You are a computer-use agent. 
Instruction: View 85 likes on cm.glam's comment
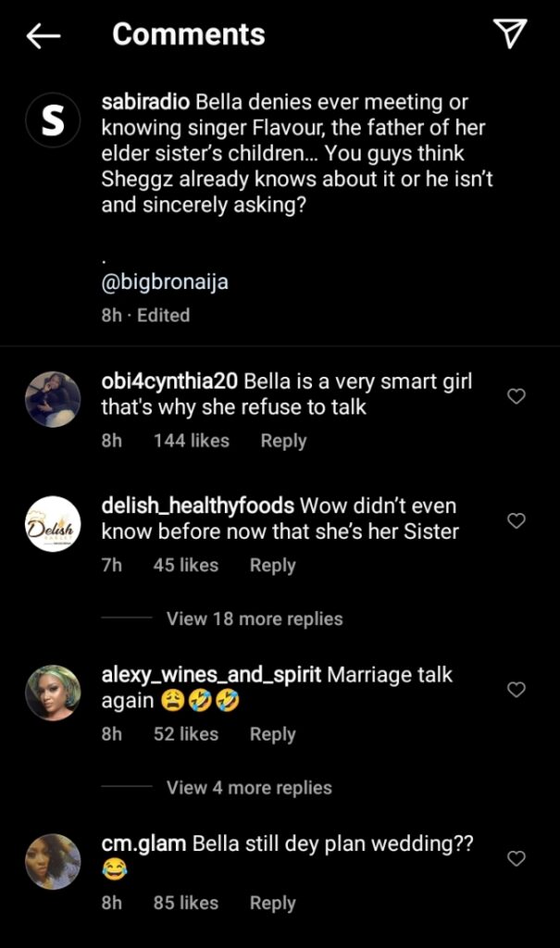tap(186, 903)
